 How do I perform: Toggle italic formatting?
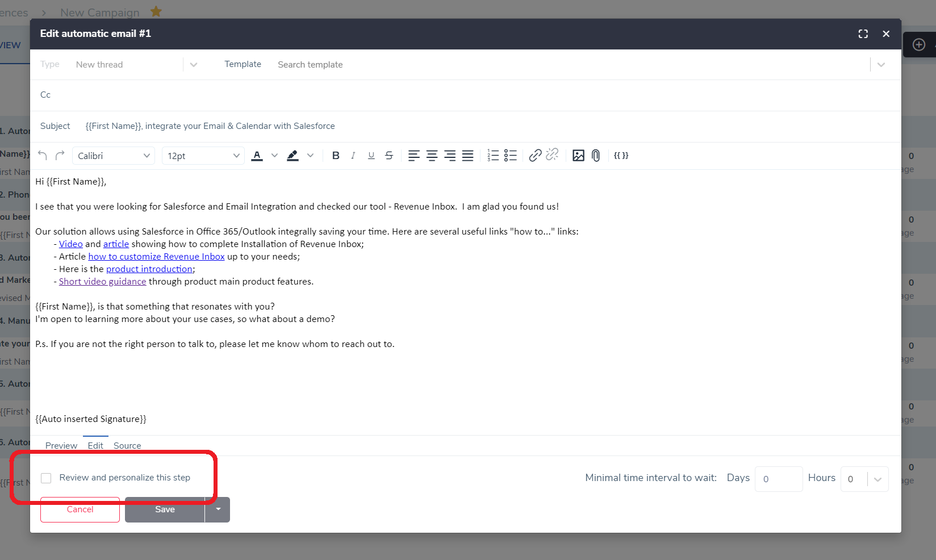pyautogui.click(x=353, y=156)
